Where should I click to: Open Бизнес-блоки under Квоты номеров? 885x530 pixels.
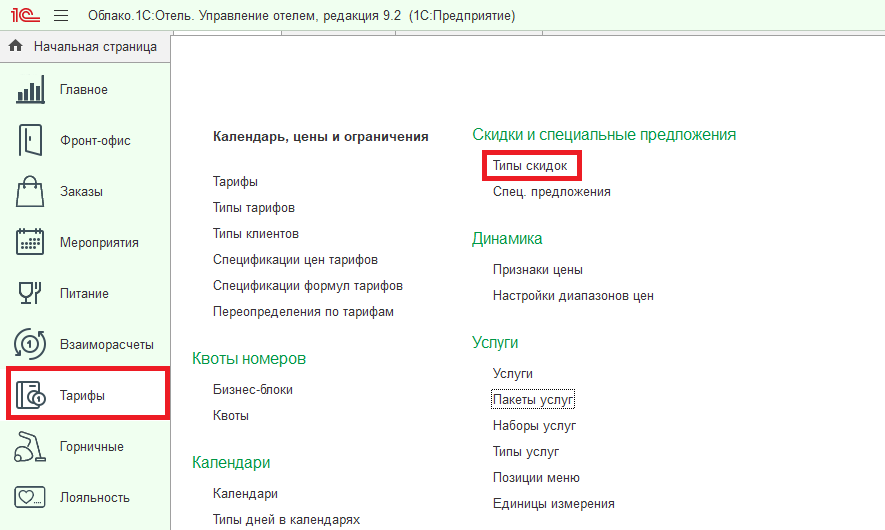[253, 389]
